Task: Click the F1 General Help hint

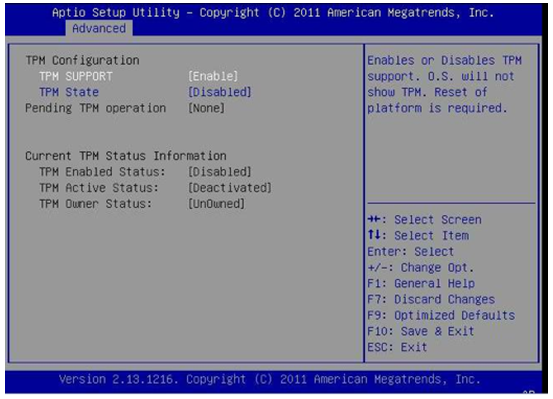Action: (x=421, y=284)
